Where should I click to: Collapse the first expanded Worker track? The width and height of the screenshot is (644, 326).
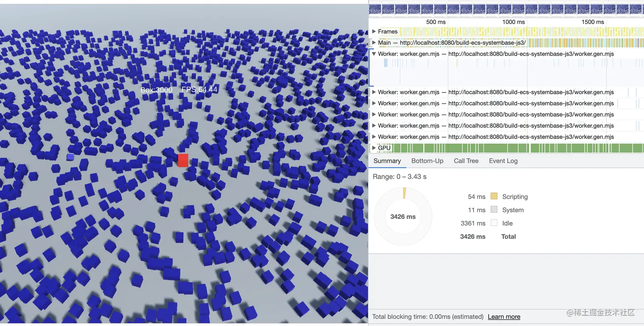coord(374,54)
